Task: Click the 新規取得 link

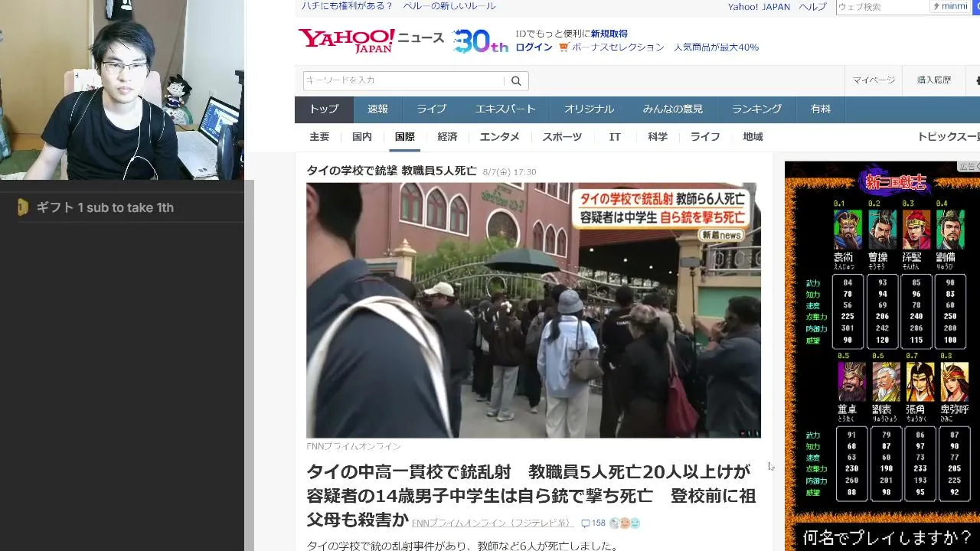Action: pyautogui.click(x=609, y=34)
